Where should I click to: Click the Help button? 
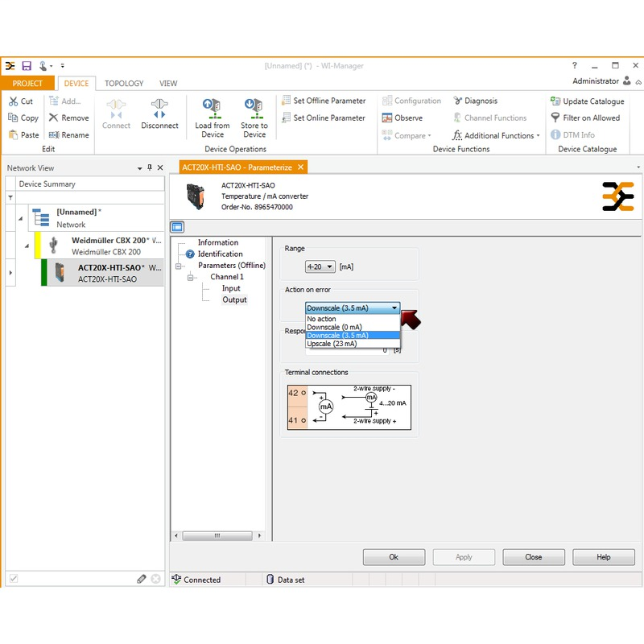pyautogui.click(x=604, y=557)
